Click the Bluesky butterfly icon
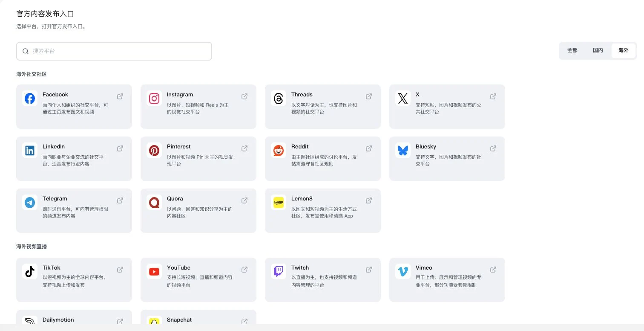The image size is (644, 331). pyautogui.click(x=403, y=151)
